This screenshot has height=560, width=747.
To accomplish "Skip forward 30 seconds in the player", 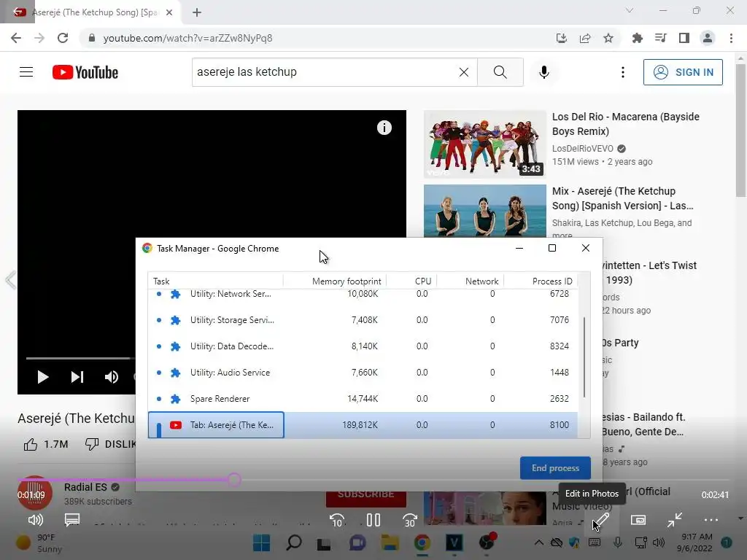I will pyautogui.click(x=410, y=520).
